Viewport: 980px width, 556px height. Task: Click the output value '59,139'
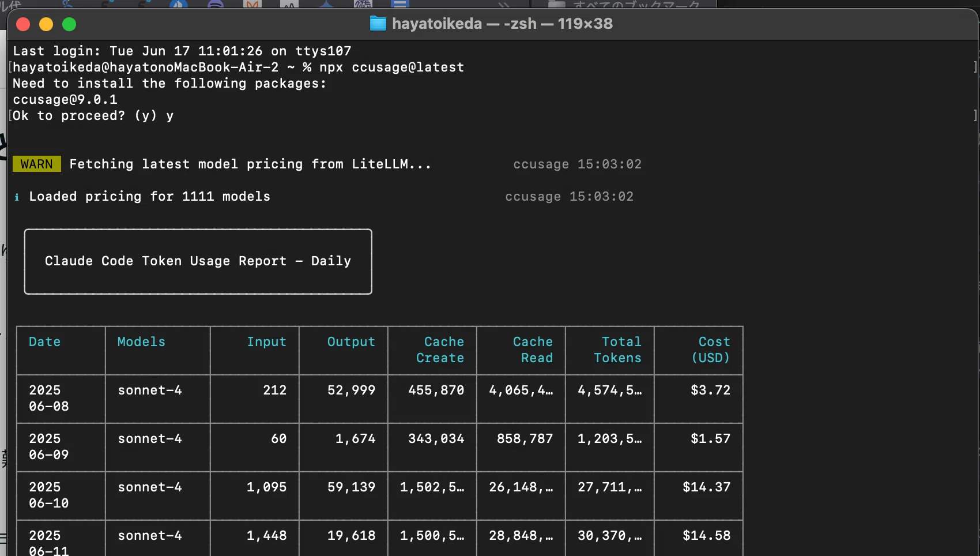(x=352, y=487)
